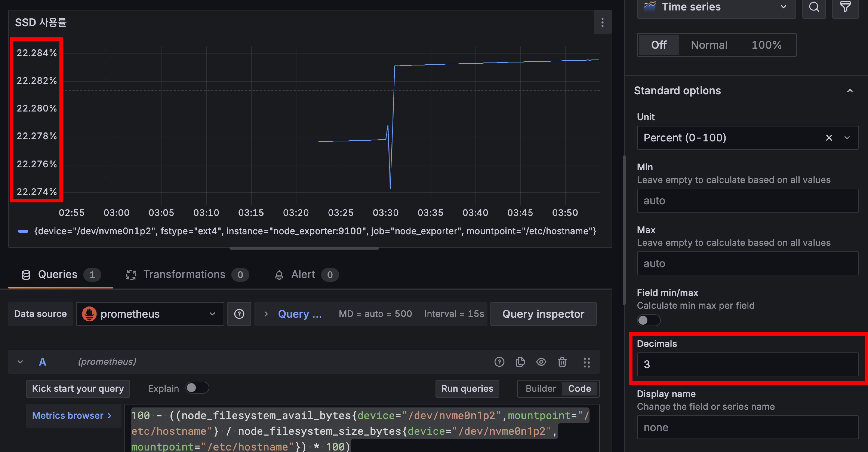Image resolution: width=868 pixels, height=452 pixels.
Task: Click the search icon in options pane
Action: pyautogui.click(x=814, y=7)
